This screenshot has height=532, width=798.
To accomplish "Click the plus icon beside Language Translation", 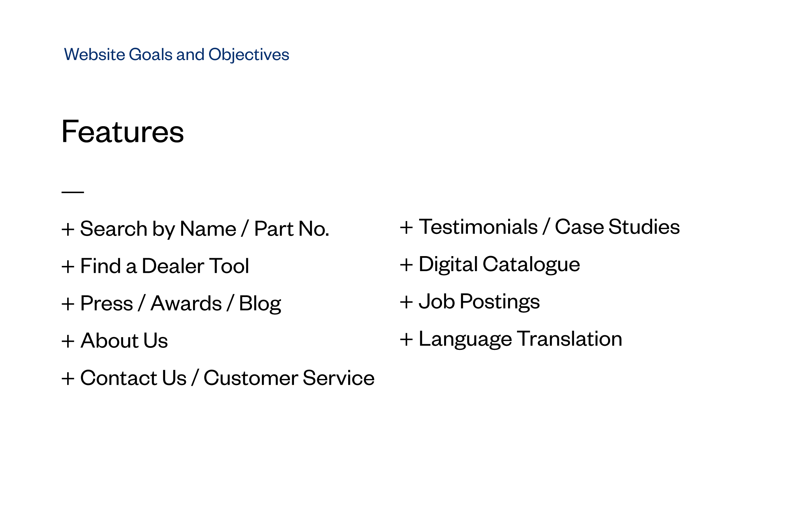I will 406,339.
